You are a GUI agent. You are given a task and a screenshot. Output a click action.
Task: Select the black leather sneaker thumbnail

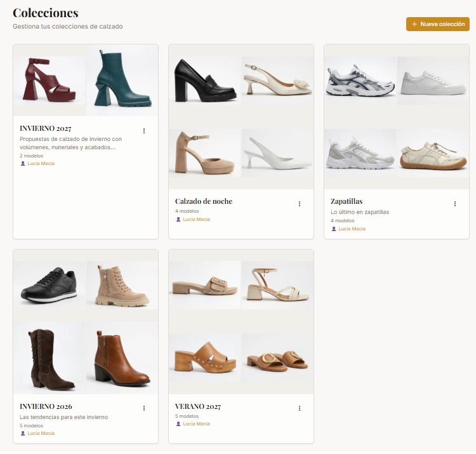point(49,285)
